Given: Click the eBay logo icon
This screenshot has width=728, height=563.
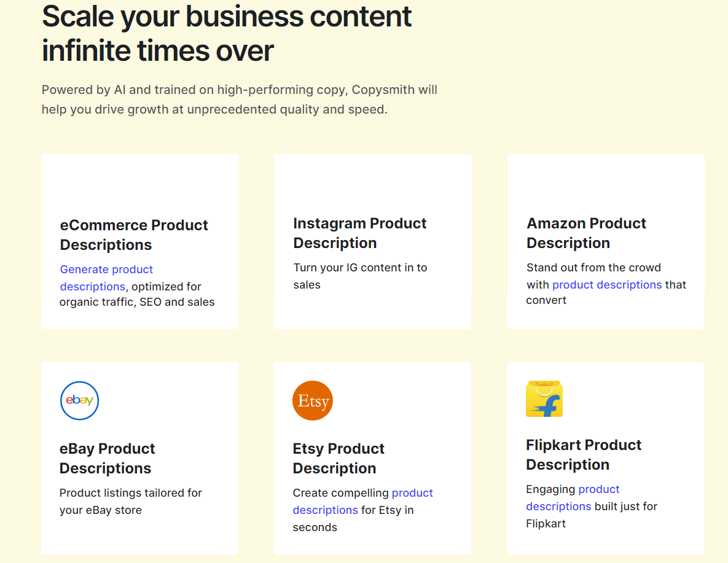Looking at the screenshot, I should pyautogui.click(x=79, y=401).
